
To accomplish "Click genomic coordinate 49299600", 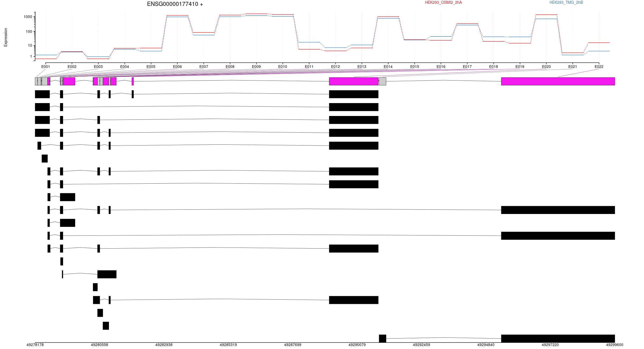I will 614,345.
